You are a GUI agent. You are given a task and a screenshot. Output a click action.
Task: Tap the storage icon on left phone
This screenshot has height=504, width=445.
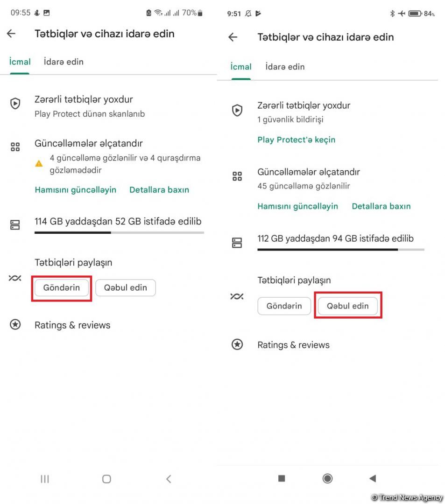pos(15,225)
